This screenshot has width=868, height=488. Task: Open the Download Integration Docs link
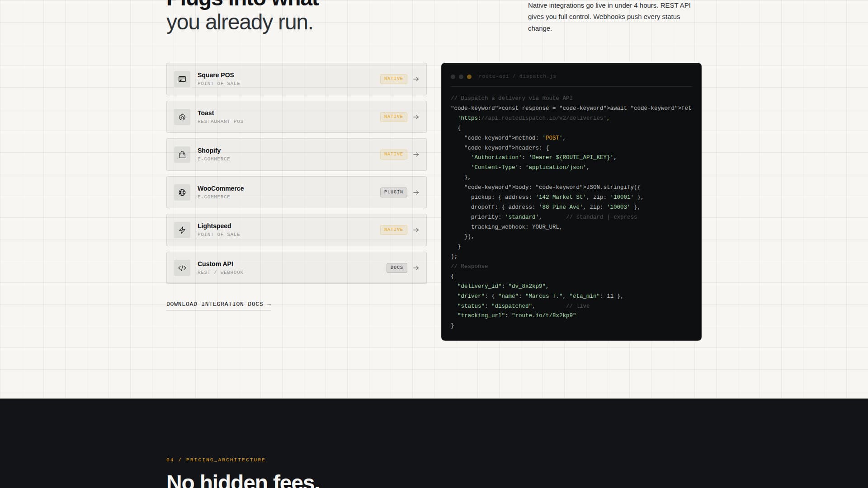pyautogui.click(x=219, y=304)
